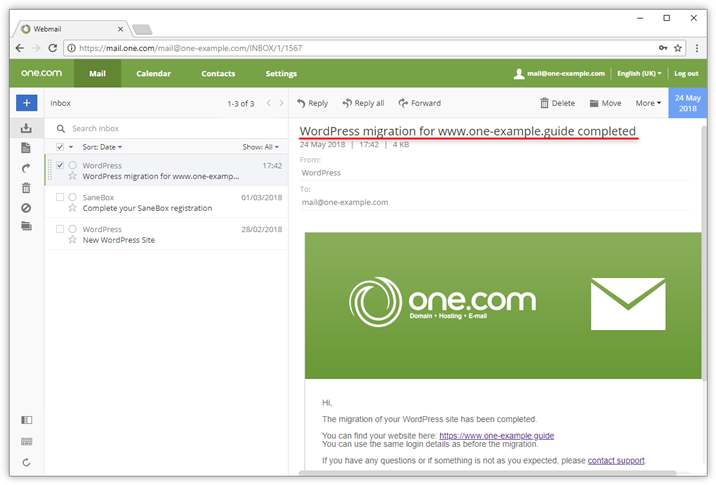Open the English (UK) language dropdown
716x485 pixels.
(x=639, y=74)
